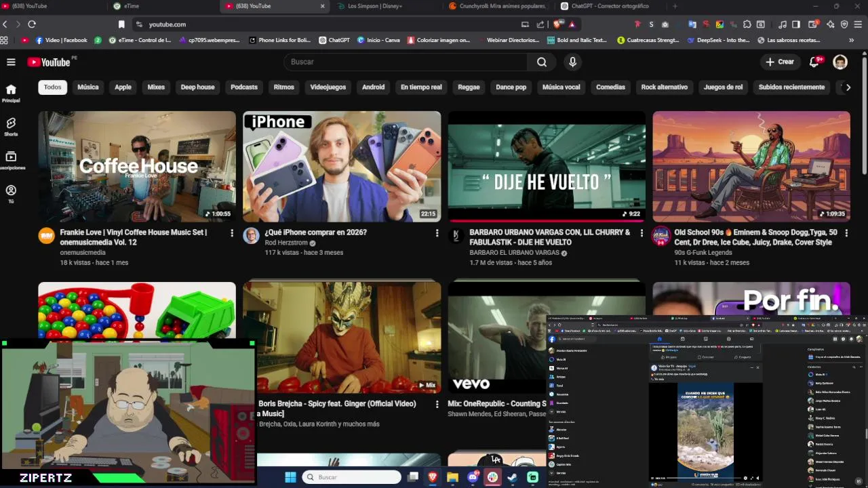Screen dimensions: 868x488
Task: Click the YouTube logo
Action: click(x=49, y=62)
